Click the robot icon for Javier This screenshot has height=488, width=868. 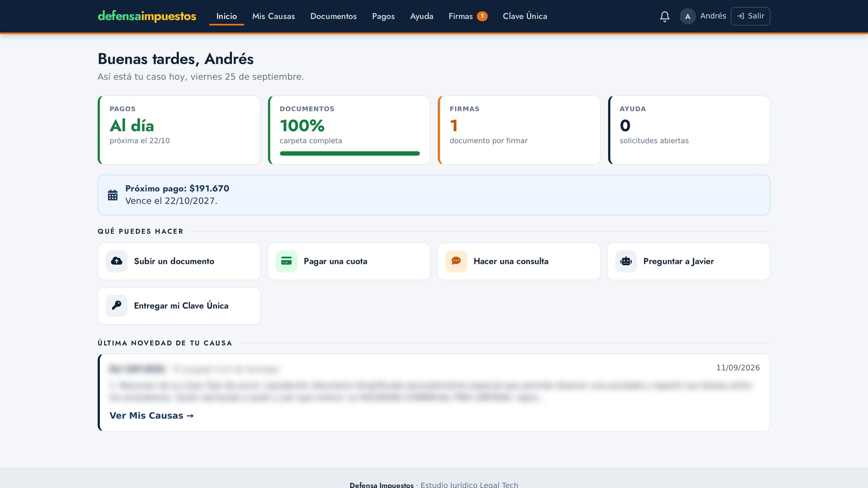(x=626, y=261)
